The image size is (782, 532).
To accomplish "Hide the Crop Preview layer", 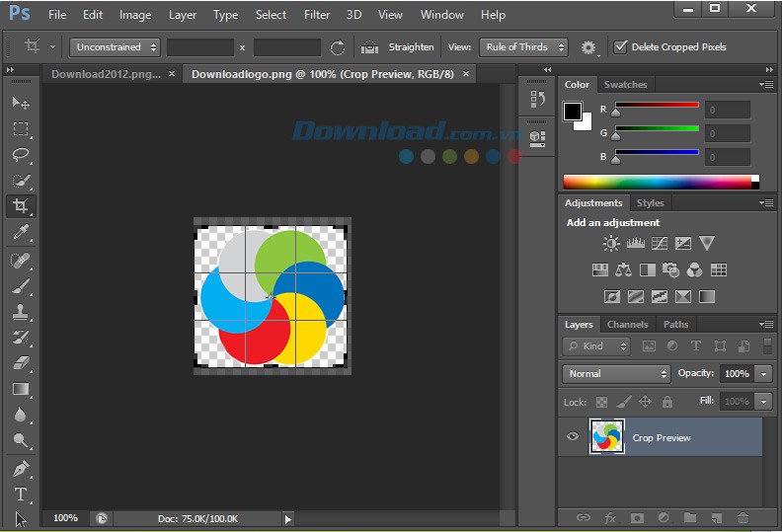I will coord(573,437).
